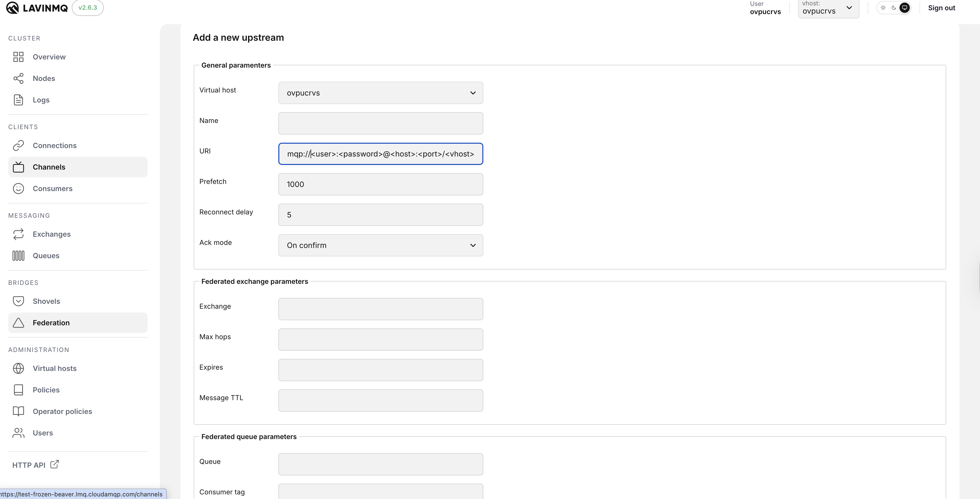Image resolution: width=980 pixels, height=499 pixels.
Task: Click the Sign out link
Action: point(941,8)
